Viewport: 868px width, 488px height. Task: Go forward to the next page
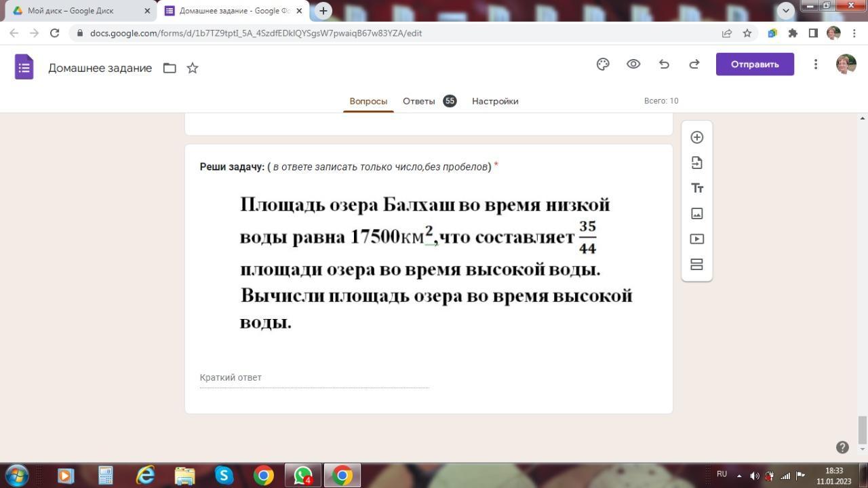point(34,33)
